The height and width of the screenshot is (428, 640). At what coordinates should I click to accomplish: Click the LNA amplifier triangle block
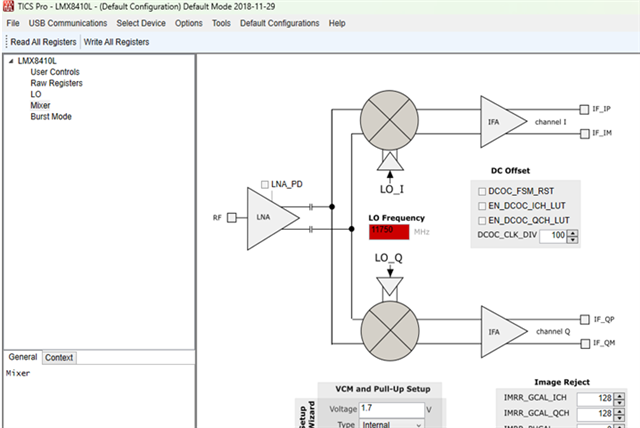click(x=272, y=218)
